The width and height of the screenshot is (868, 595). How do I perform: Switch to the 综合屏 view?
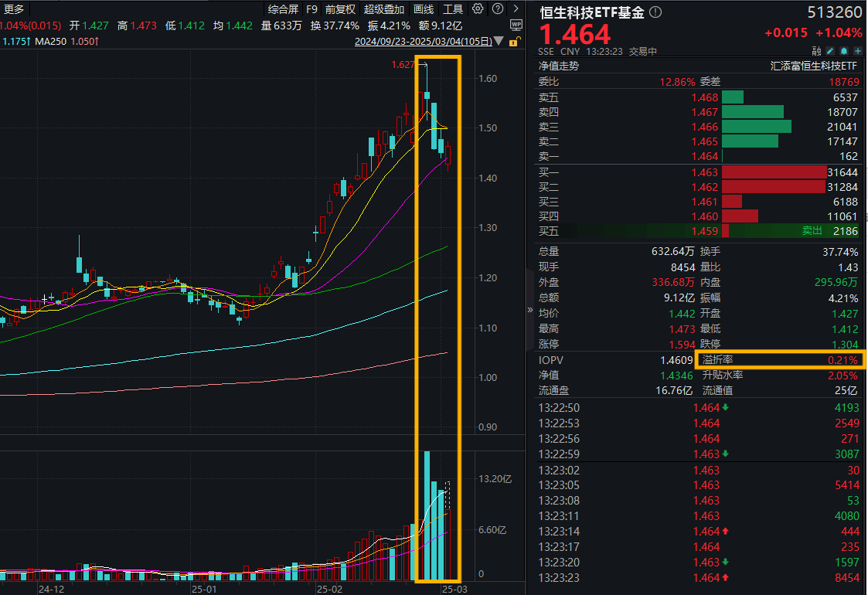[x=281, y=9]
